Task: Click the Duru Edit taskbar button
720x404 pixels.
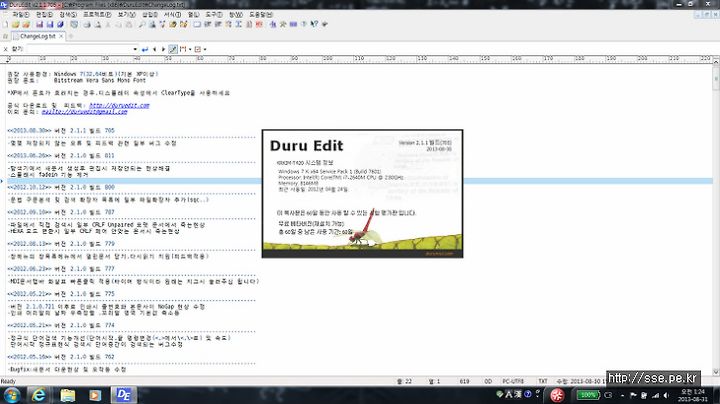Action: (123, 395)
